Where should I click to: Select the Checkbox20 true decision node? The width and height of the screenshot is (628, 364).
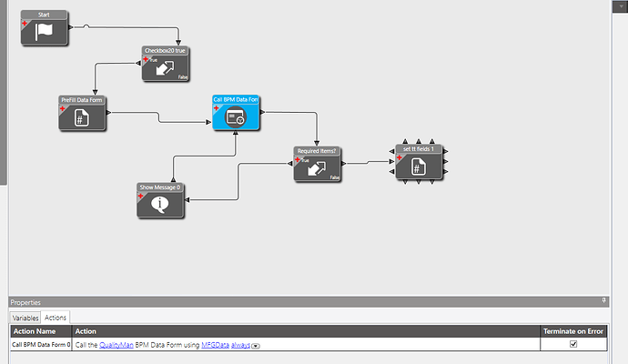[165, 64]
